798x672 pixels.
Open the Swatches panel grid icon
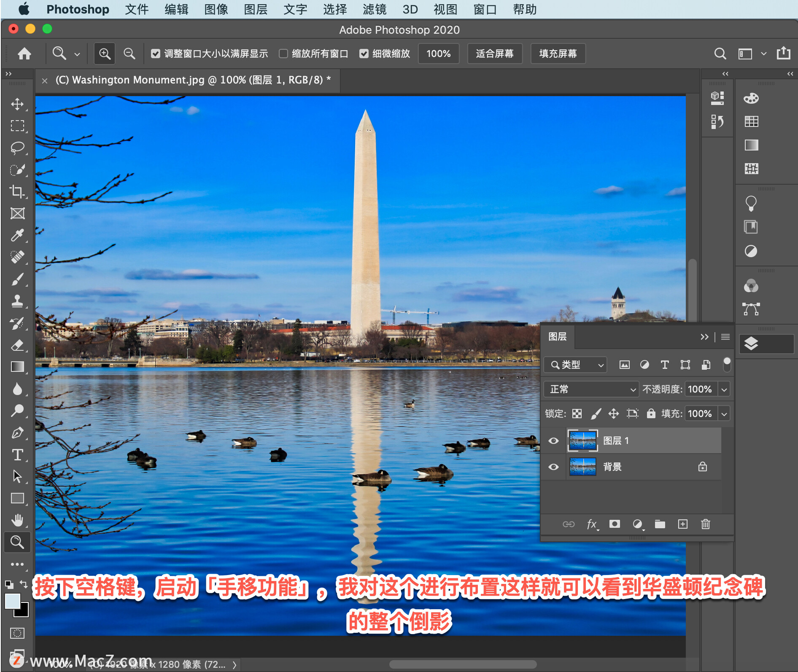751,121
